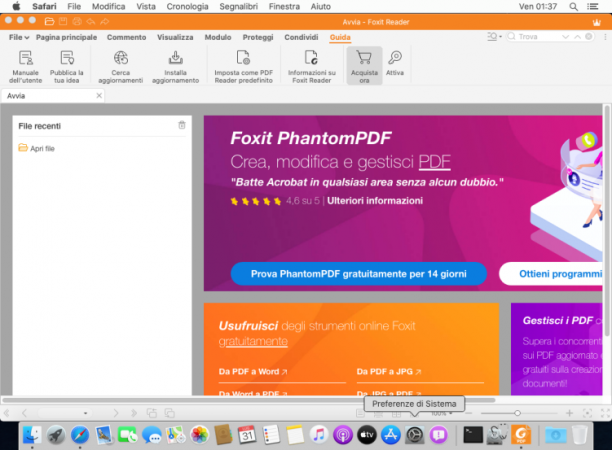Image resolution: width=612 pixels, height=450 pixels.
Task: Open Terminal from the Dock
Action: (x=473, y=435)
